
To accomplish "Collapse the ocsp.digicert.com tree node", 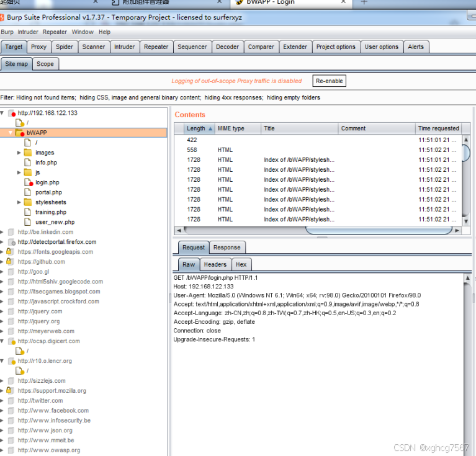I will tap(2, 341).
